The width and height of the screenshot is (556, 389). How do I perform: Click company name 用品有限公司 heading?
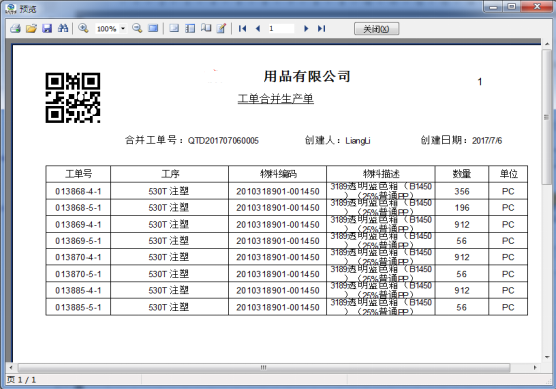[x=307, y=76]
